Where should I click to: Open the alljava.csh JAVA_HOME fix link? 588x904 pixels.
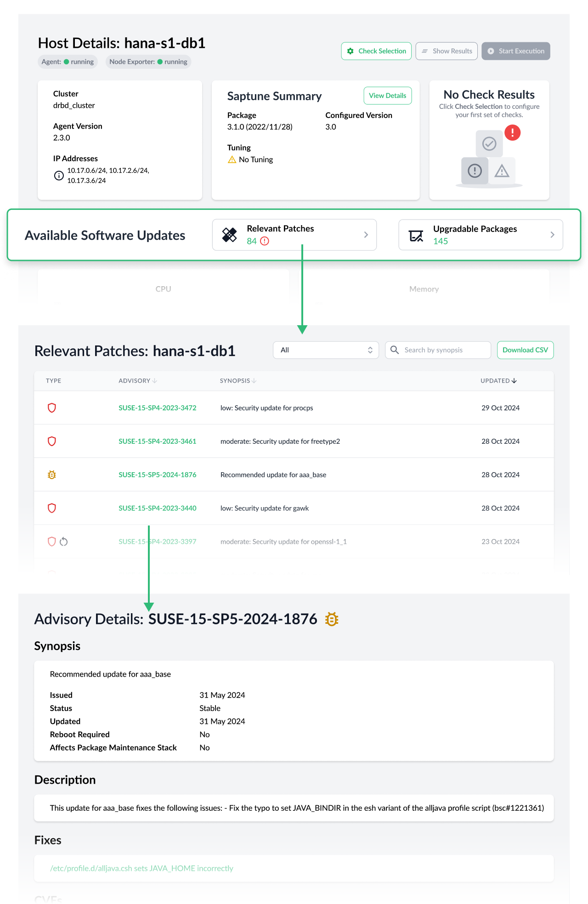141,868
